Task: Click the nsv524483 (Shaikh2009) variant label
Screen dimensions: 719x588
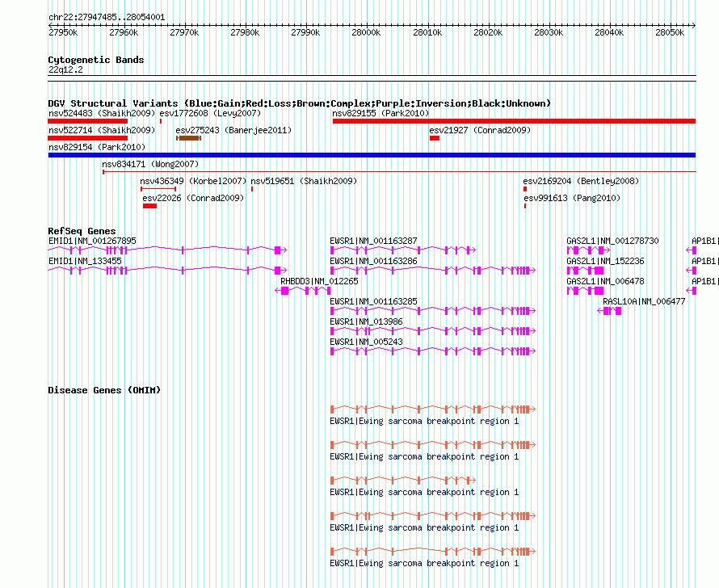Action: tap(102, 113)
